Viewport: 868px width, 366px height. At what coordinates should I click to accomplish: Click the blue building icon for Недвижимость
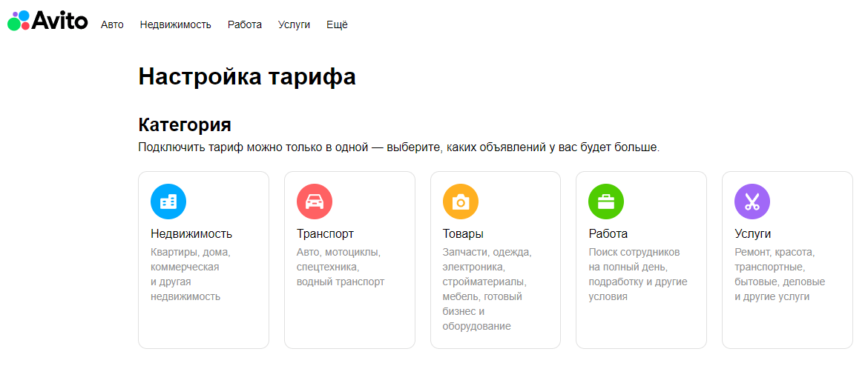[x=168, y=202]
